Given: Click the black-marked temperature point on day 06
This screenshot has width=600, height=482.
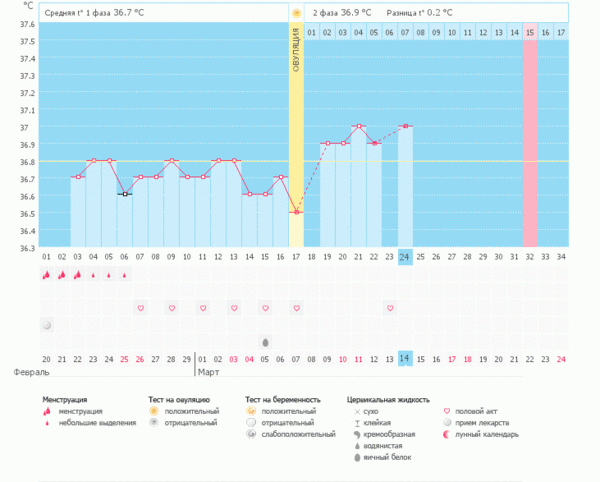Looking at the screenshot, I should coord(124,194).
